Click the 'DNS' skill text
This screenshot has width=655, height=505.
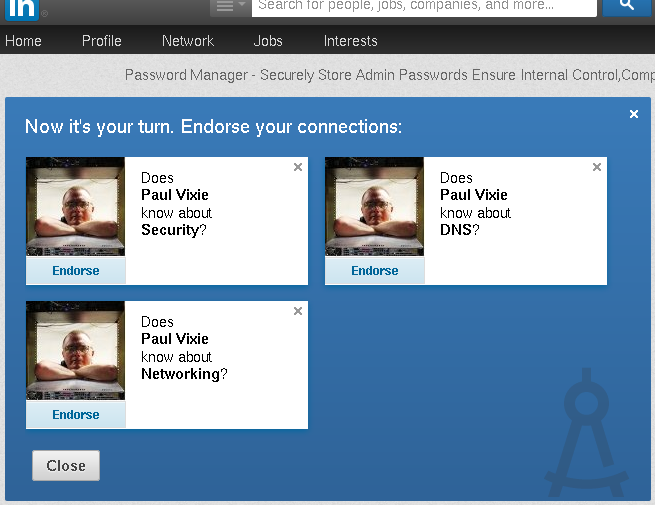click(x=456, y=230)
